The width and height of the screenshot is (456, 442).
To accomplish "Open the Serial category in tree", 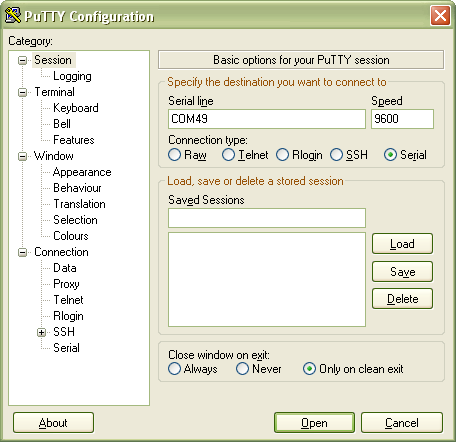I will click(66, 348).
